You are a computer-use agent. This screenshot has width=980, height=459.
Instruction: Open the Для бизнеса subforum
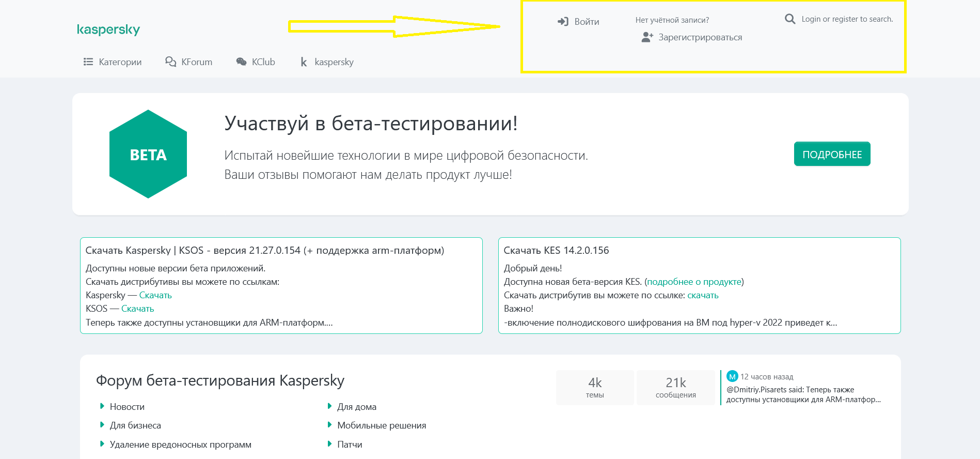(135, 425)
